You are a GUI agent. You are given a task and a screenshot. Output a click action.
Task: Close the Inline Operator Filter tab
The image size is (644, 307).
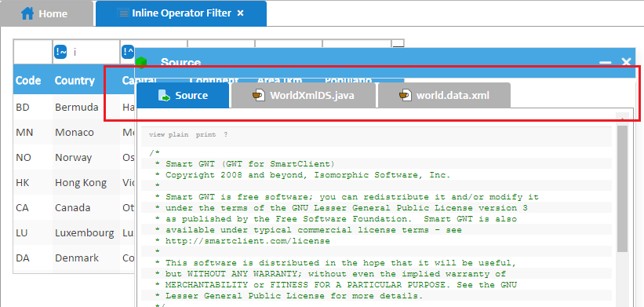tap(241, 13)
